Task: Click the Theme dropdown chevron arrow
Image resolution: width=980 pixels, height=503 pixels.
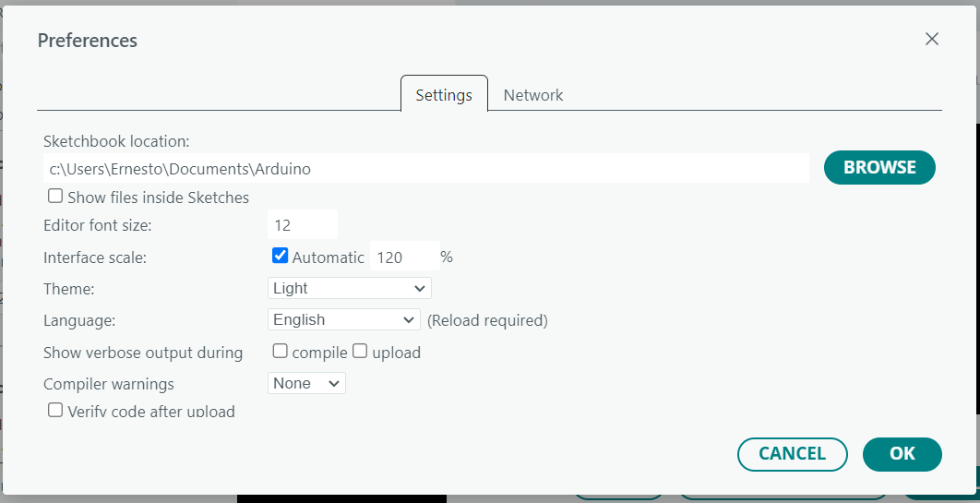Action: pyautogui.click(x=420, y=288)
